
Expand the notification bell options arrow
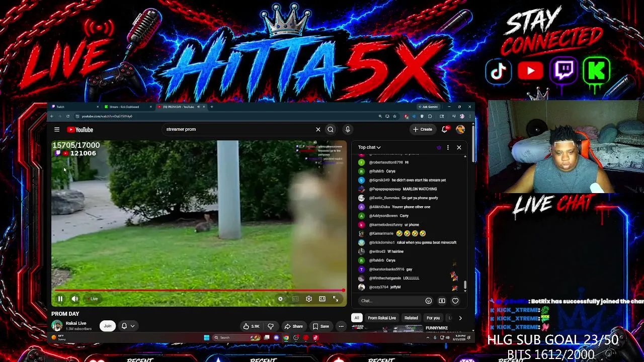click(x=132, y=326)
